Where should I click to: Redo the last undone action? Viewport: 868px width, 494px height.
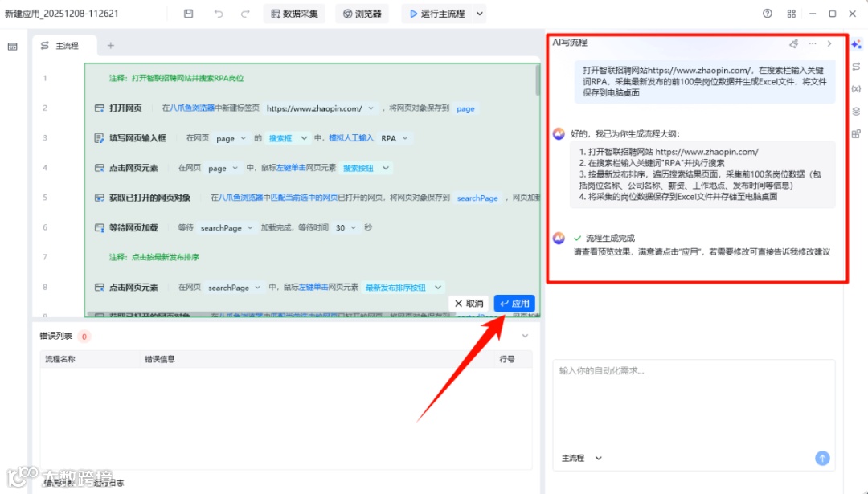(245, 14)
